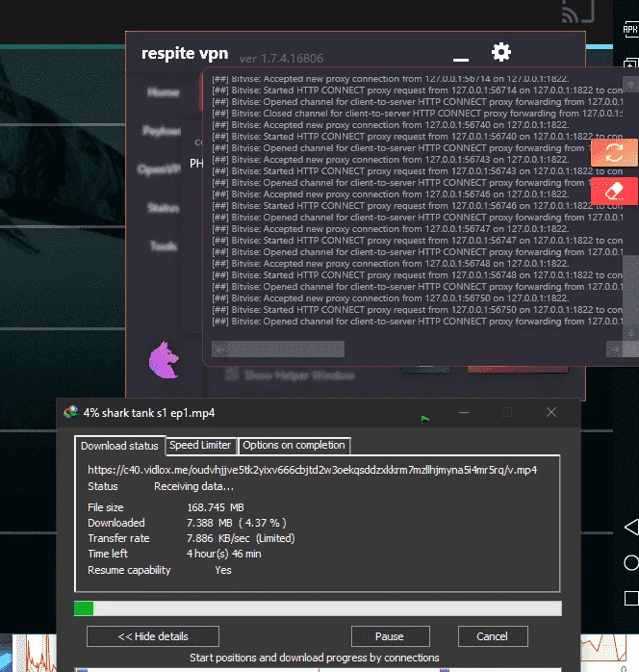Tap the Android recents square button
Screen dimensions: 639x672
(x=631, y=598)
